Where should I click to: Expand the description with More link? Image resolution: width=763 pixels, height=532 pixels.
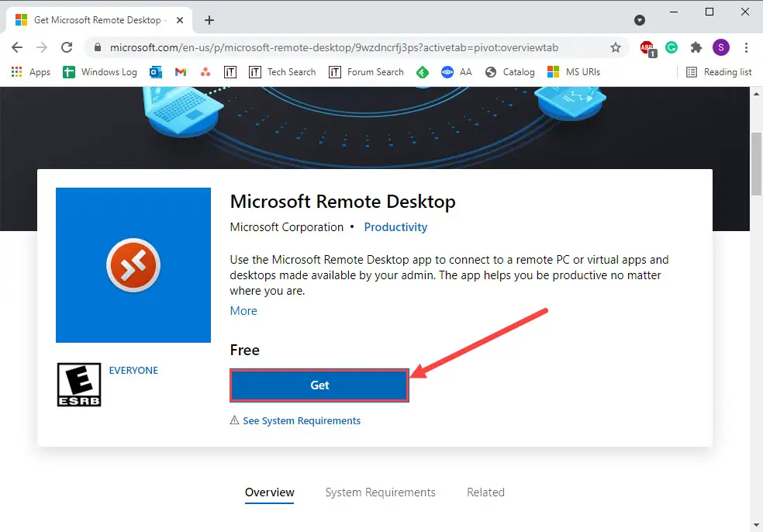[243, 310]
